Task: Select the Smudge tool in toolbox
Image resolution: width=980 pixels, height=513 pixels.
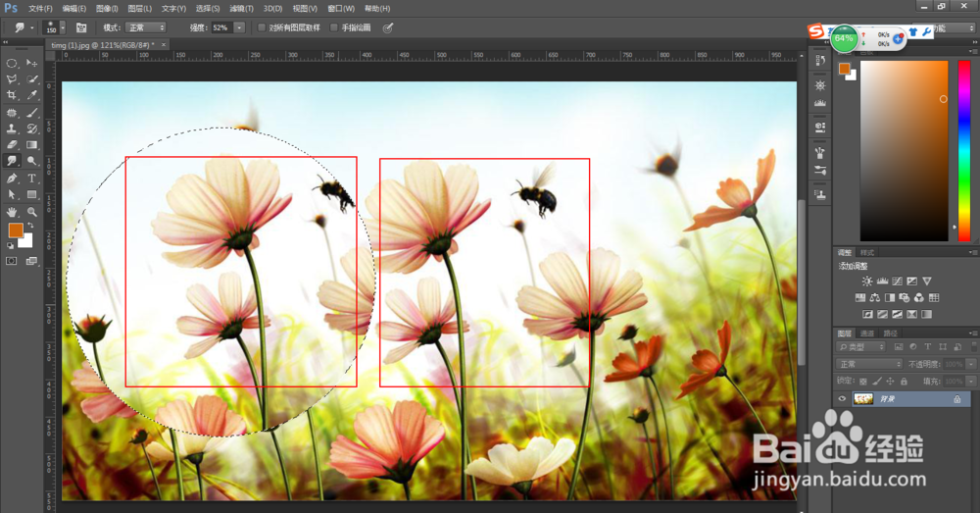Action: pyautogui.click(x=11, y=161)
